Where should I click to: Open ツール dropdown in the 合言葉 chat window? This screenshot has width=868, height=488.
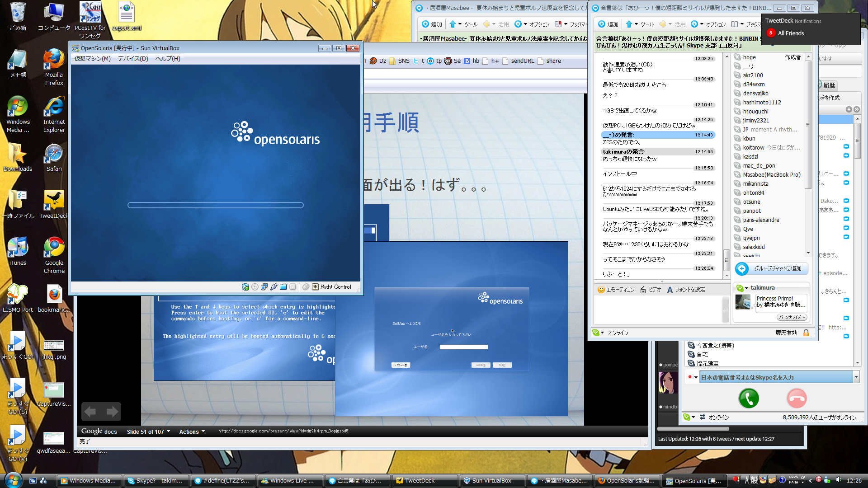point(640,24)
